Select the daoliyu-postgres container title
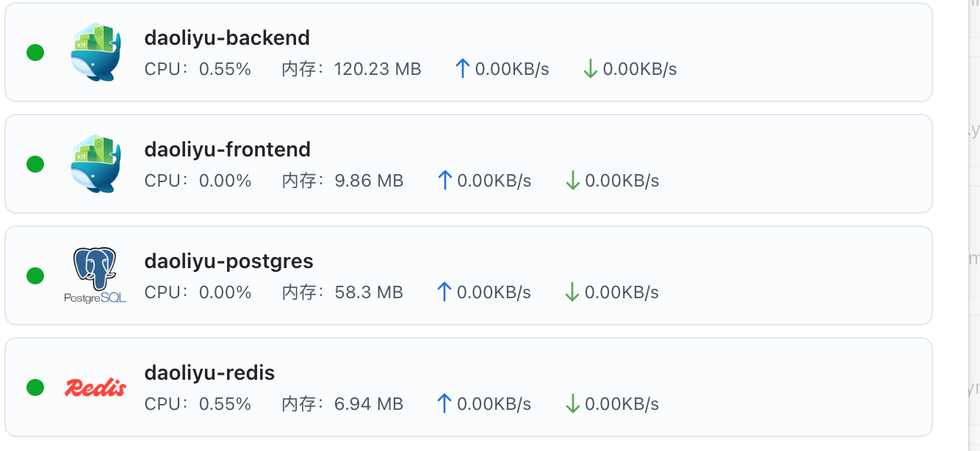This screenshot has height=451, width=980. [x=229, y=261]
